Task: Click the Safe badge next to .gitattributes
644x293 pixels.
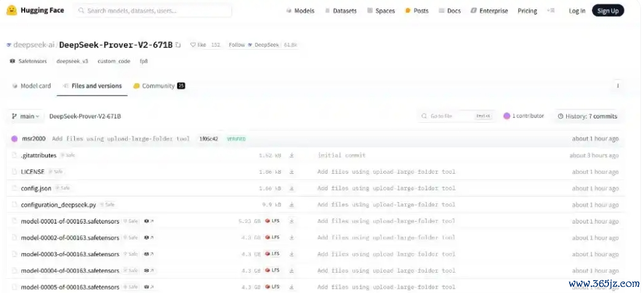Action: tap(67, 155)
